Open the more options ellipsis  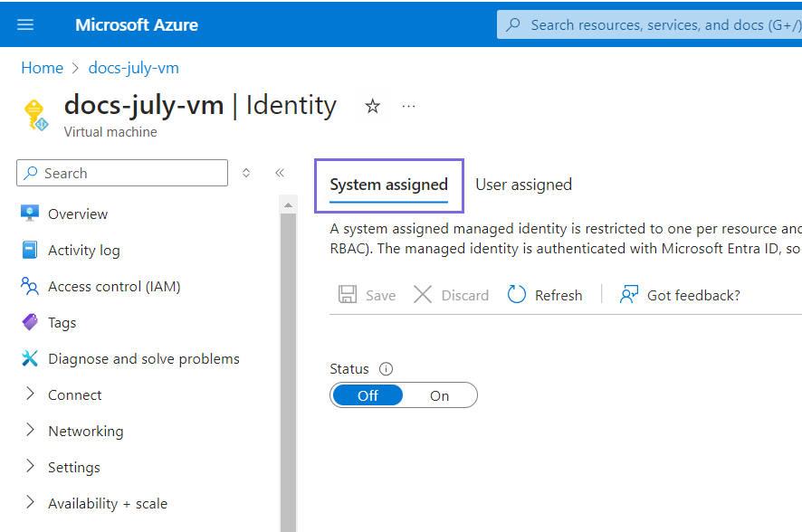pos(408,107)
